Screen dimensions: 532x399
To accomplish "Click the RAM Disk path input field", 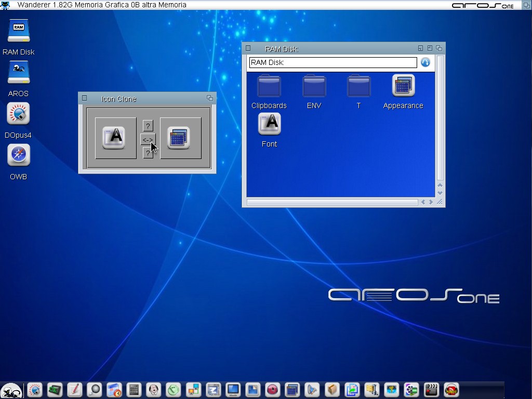I will tap(332, 63).
